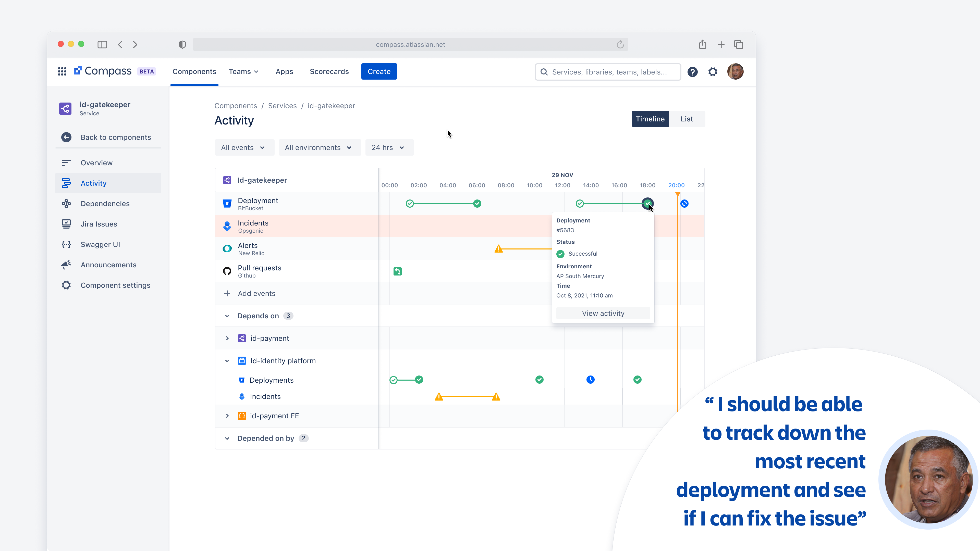Click the Components nav tab
Image resolution: width=980 pixels, height=551 pixels.
tap(194, 71)
